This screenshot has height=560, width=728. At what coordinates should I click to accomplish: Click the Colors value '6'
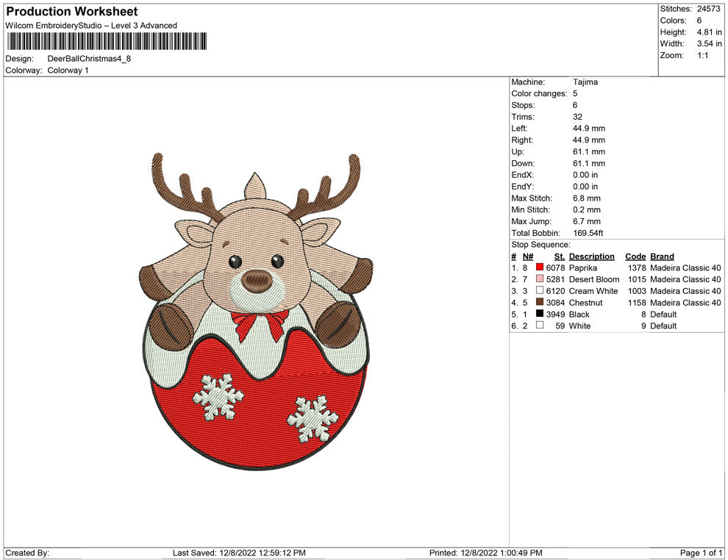point(699,21)
